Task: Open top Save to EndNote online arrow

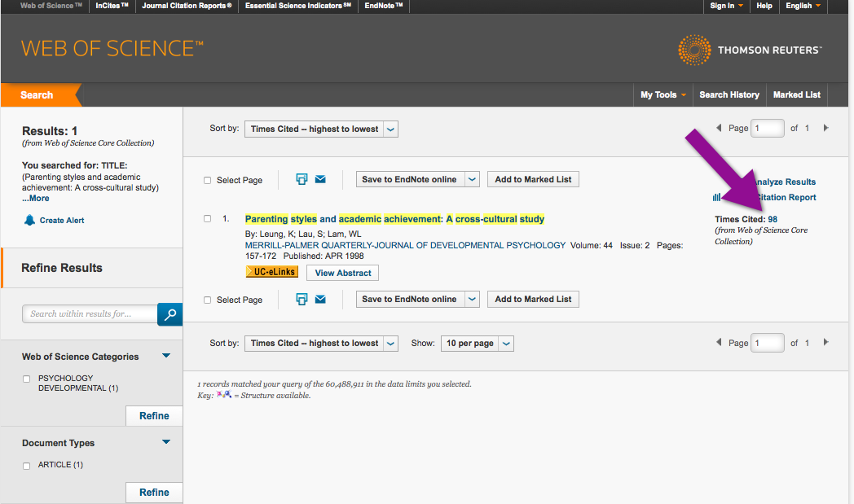Action: tap(472, 179)
